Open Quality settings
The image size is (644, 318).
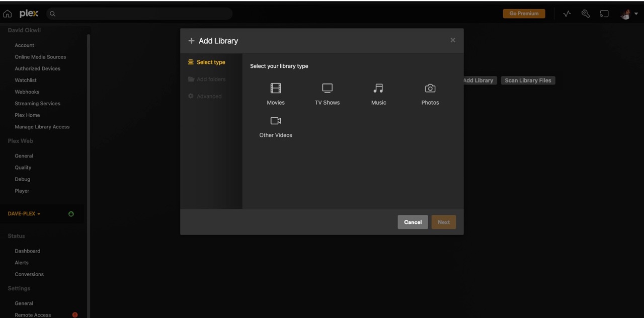pyautogui.click(x=23, y=168)
